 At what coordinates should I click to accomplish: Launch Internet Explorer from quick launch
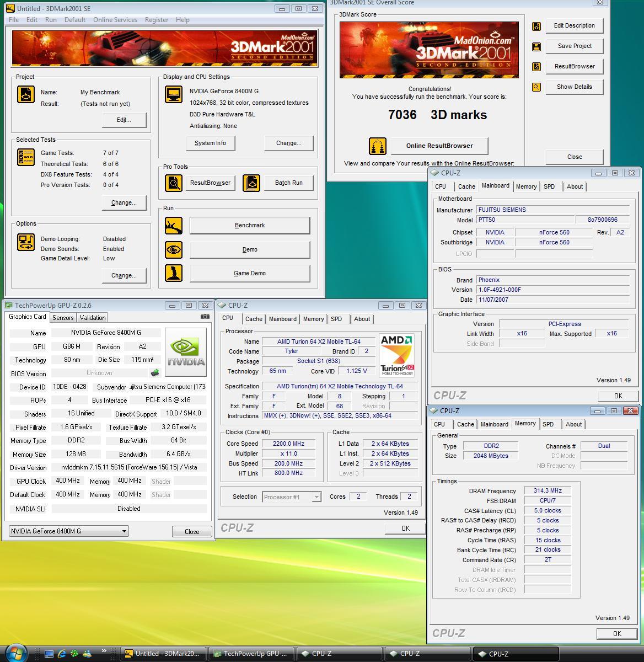[62, 654]
